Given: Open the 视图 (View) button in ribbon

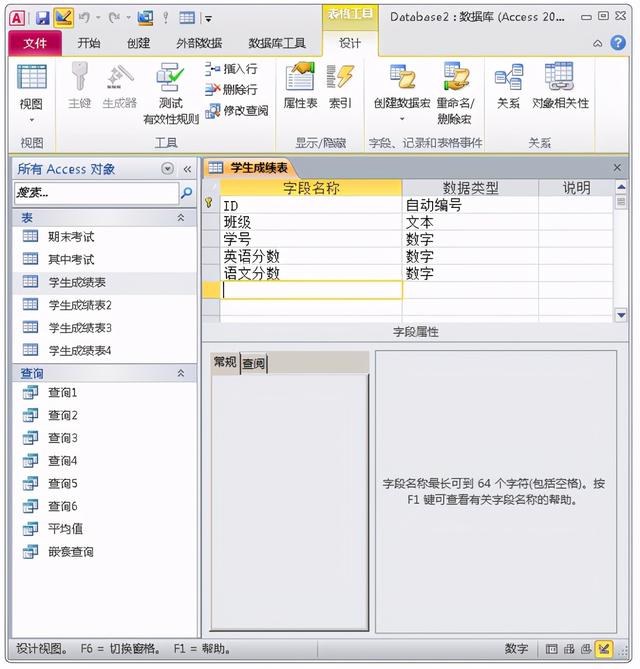Looking at the screenshot, I should [32, 92].
